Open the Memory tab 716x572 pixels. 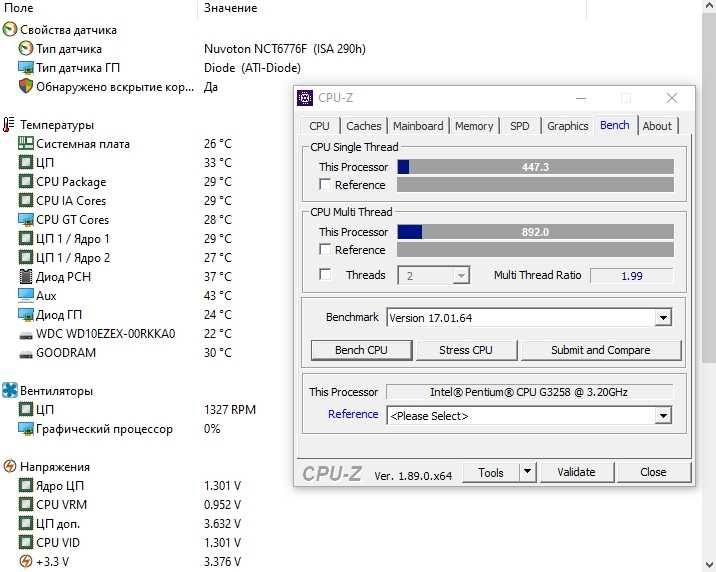point(474,126)
